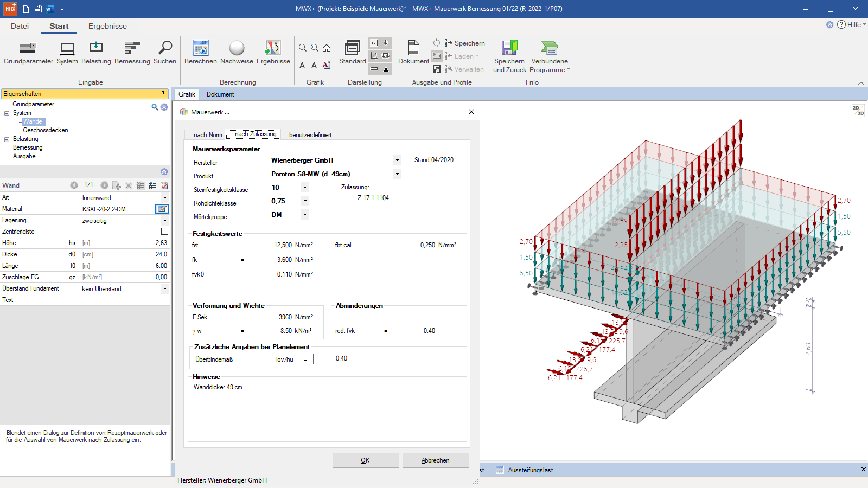Expand the Belastung tree node
The height and width of the screenshot is (488, 868).
click(7, 139)
